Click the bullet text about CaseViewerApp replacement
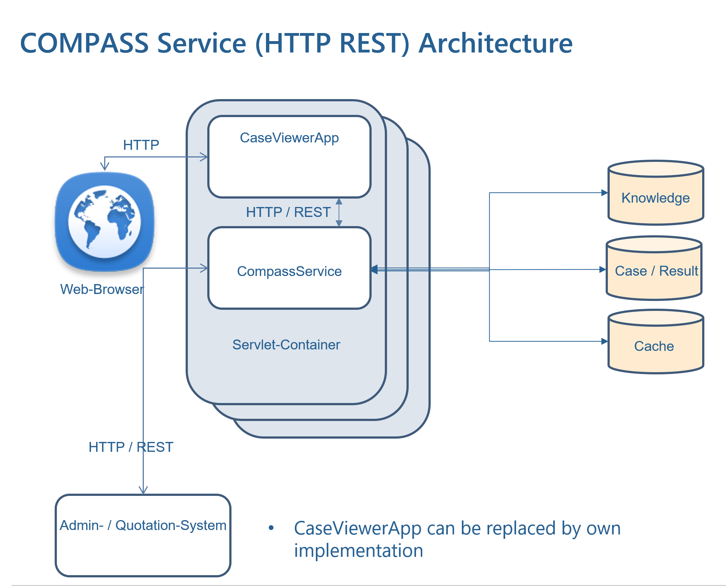This screenshot has height=588, width=726. coord(457,539)
